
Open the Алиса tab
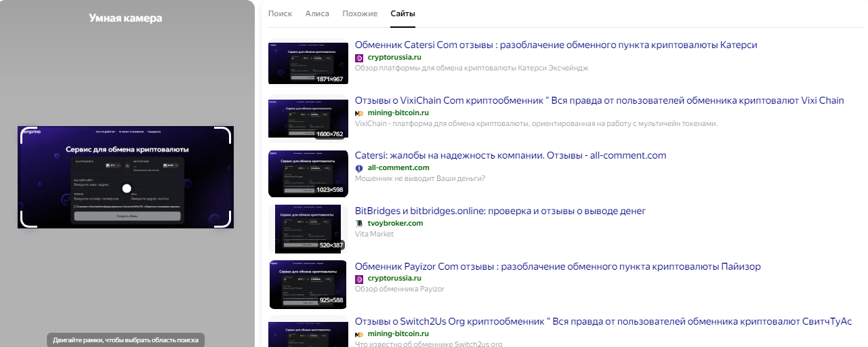tap(317, 14)
